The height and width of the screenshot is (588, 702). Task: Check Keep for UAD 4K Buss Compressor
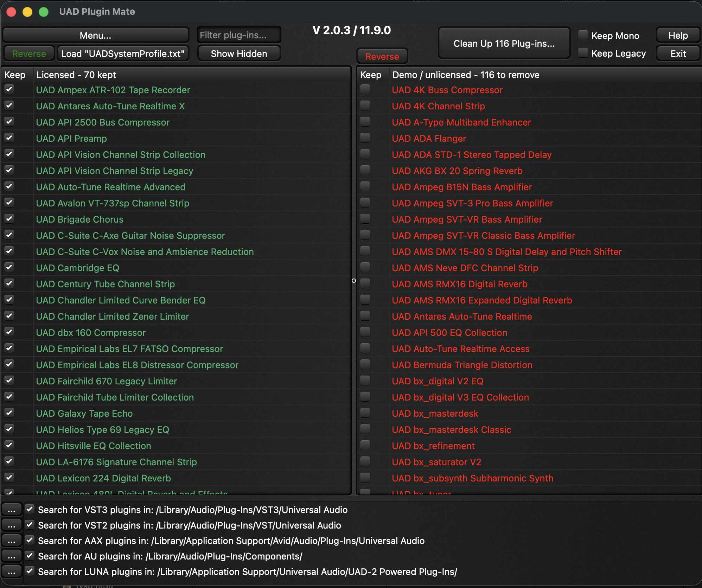tap(365, 89)
